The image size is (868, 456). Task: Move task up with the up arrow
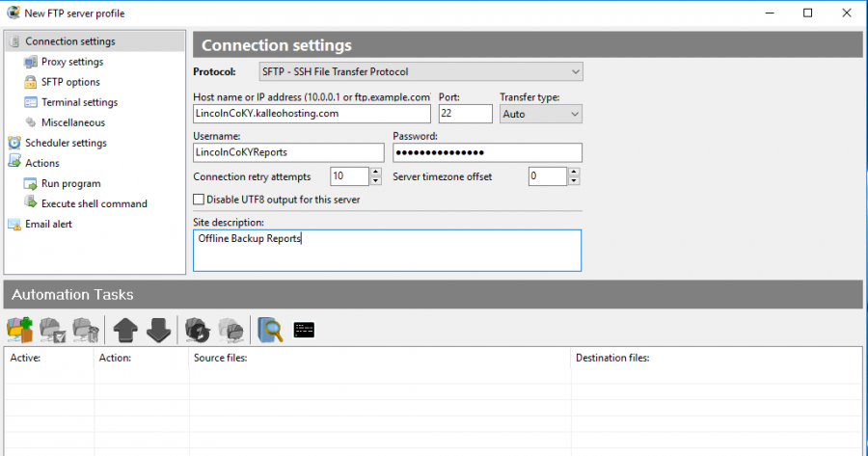125,330
